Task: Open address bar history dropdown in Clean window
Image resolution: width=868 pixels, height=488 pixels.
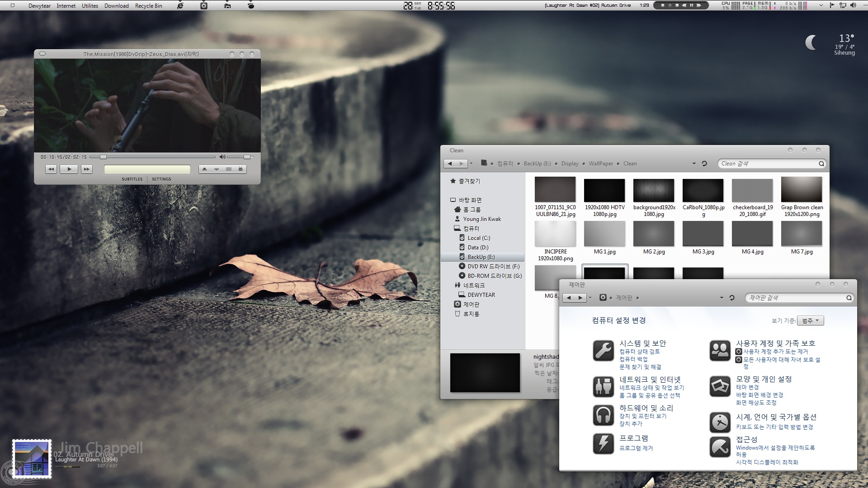Action: pos(694,164)
